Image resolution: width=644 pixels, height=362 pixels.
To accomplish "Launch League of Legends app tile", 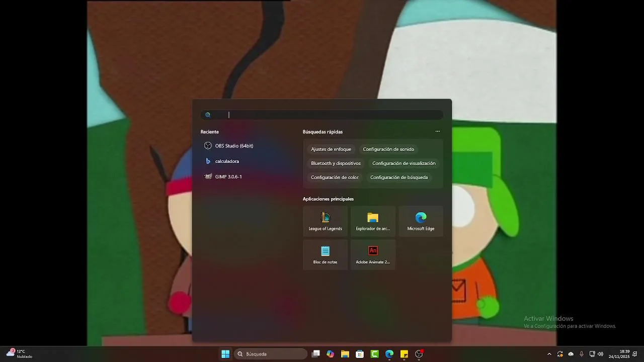I will (325, 221).
